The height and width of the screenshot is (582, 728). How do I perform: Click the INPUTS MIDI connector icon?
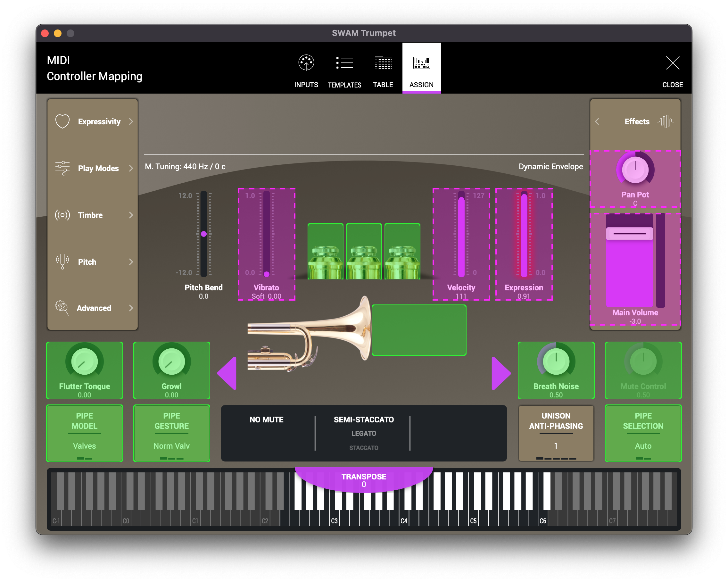coord(306,63)
